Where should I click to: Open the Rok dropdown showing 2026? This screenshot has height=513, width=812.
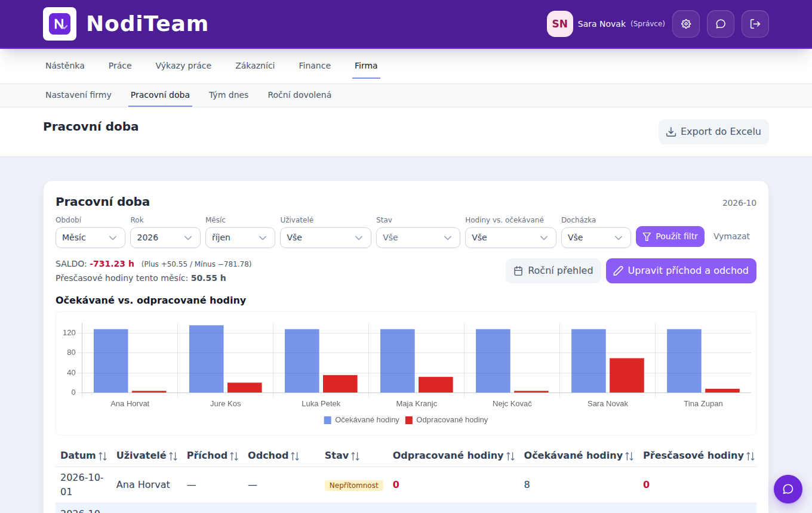pyautogui.click(x=165, y=237)
